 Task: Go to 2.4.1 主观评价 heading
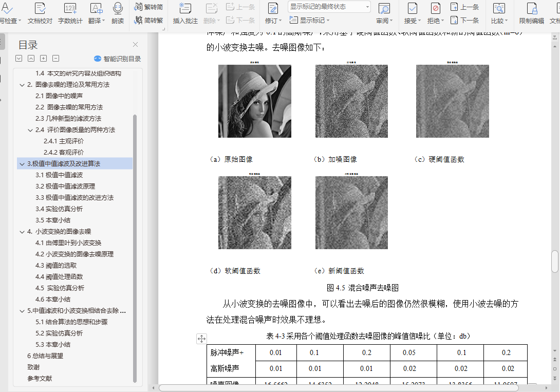[64, 141]
